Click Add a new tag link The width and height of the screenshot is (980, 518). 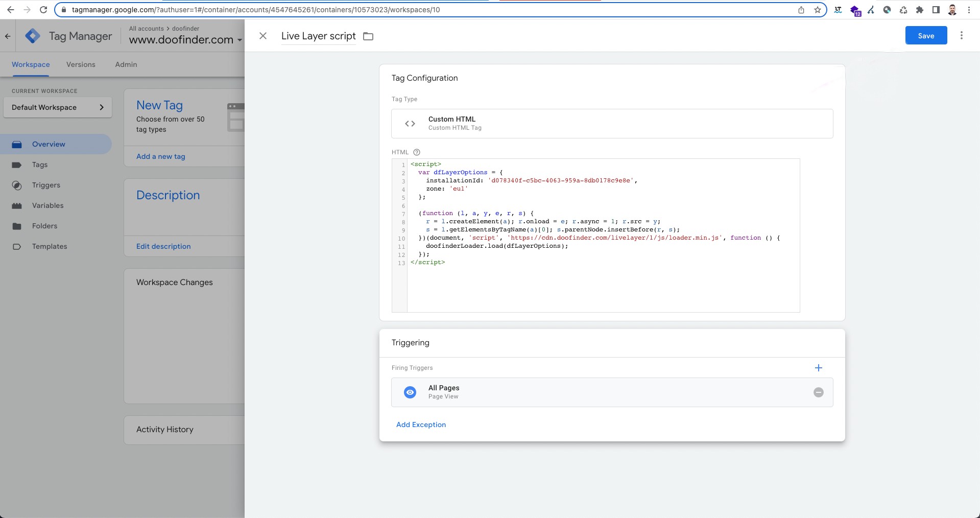[x=161, y=156]
